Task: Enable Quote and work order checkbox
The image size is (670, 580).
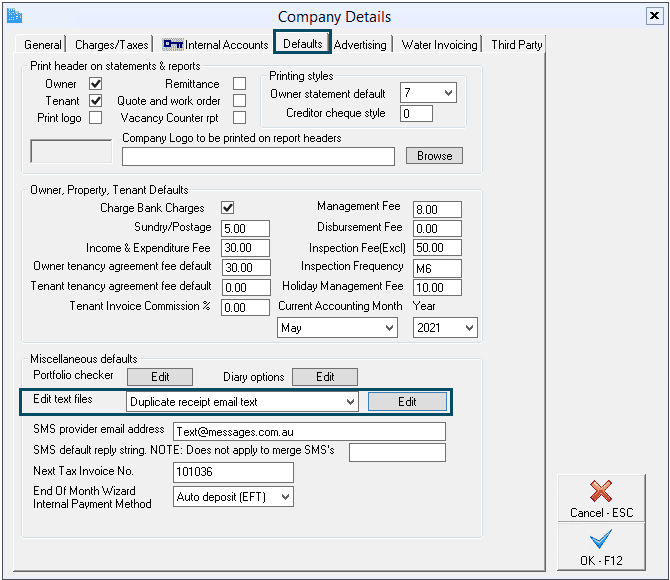Action: (x=239, y=100)
